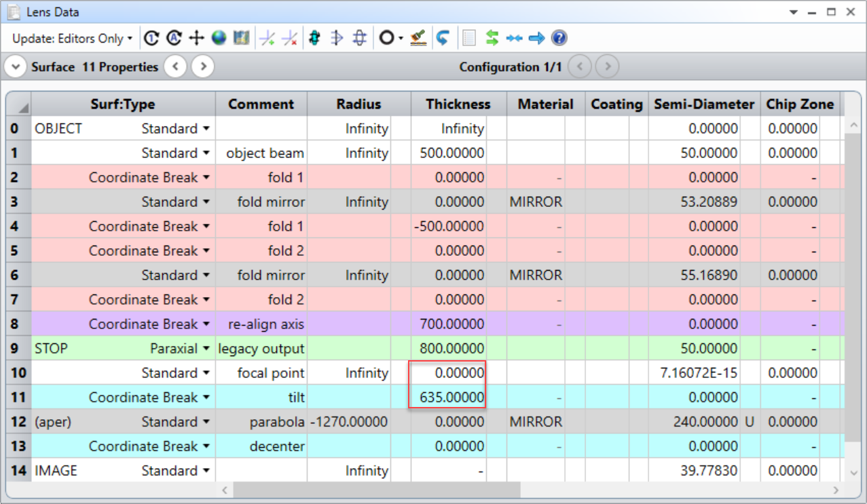Click the Update (circular arrow 1) icon
The image size is (867, 504).
pyautogui.click(x=152, y=39)
